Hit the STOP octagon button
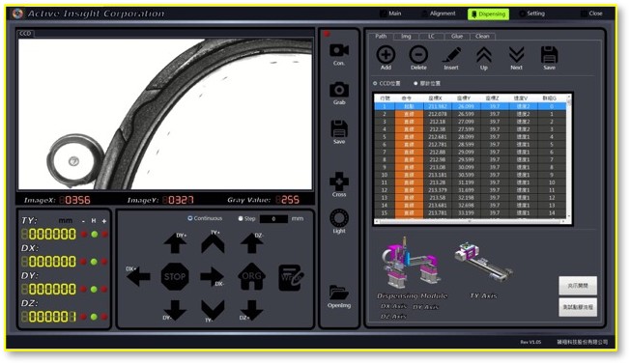This screenshot has width=630, height=364. click(x=175, y=276)
